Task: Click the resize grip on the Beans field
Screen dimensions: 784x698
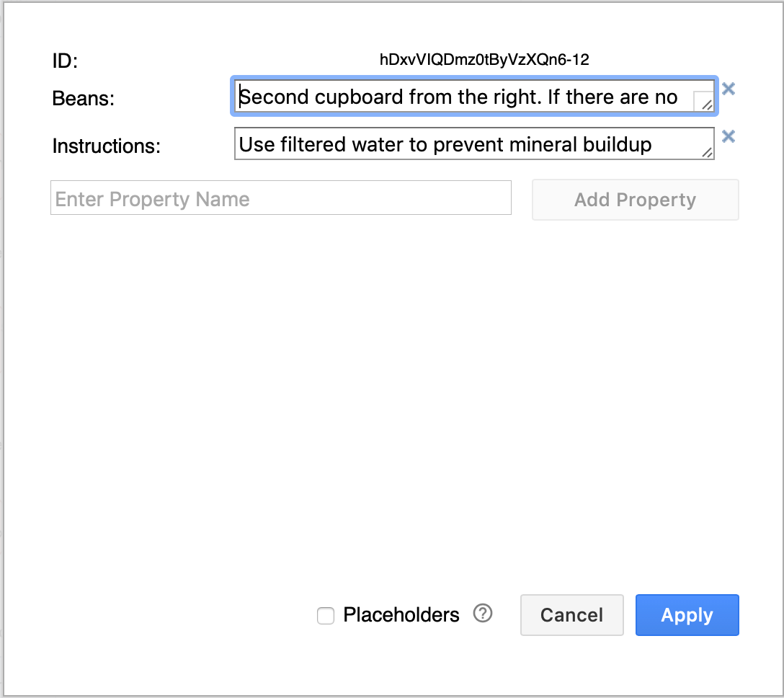Action: (x=705, y=107)
